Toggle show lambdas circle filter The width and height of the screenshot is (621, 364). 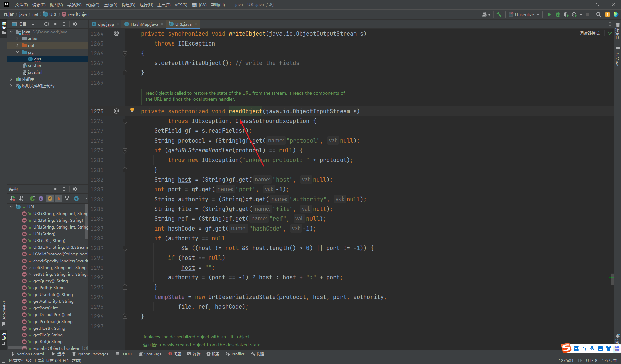pyautogui.click(x=76, y=199)
